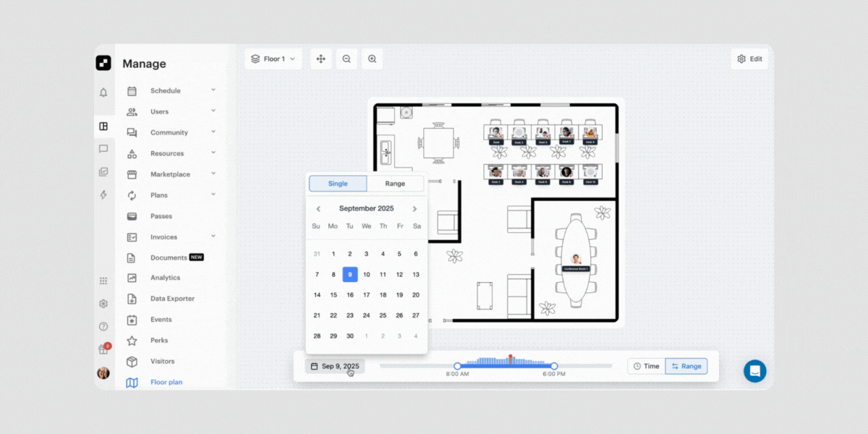Click the Edit button for the floor plan
The height and width of the screenshot is (434, 868).
749,59
